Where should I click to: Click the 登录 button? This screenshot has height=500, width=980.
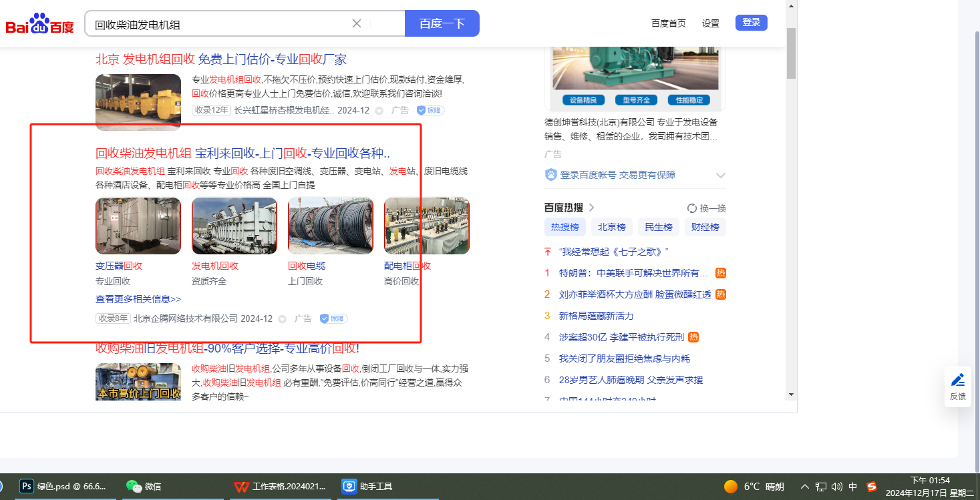tap(752, 23)
